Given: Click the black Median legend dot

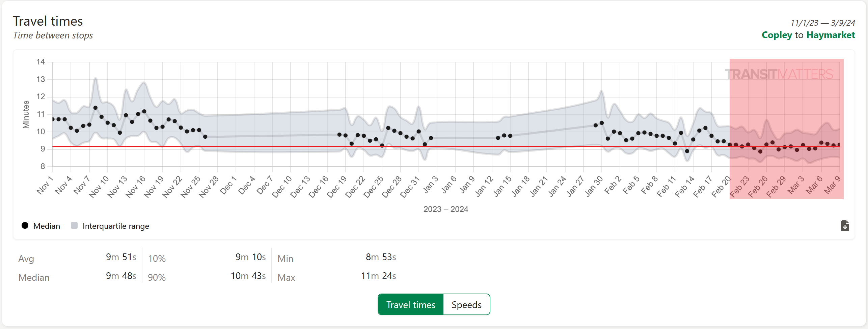Looking at the screenshot, I should coord(25,226).
